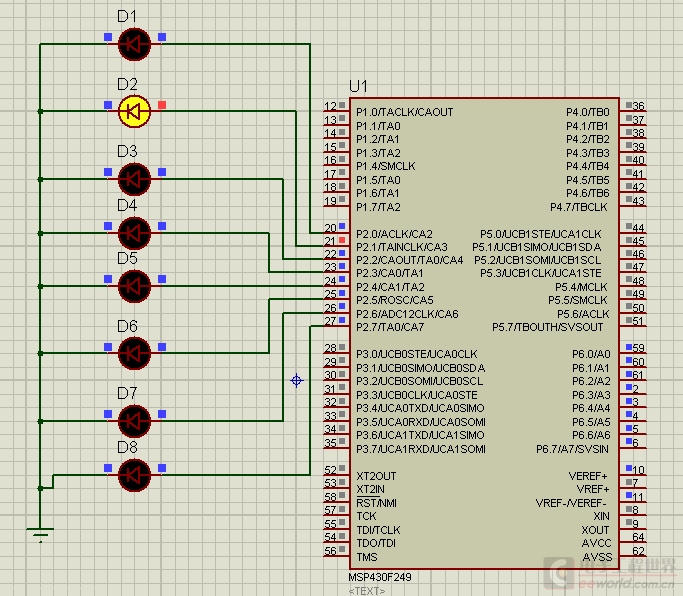The width and height of the screenshot is (683, 596).
Task: Click pin P3.7/UCA1RXD/UCA1SOMI label
Action: (421, 449)
